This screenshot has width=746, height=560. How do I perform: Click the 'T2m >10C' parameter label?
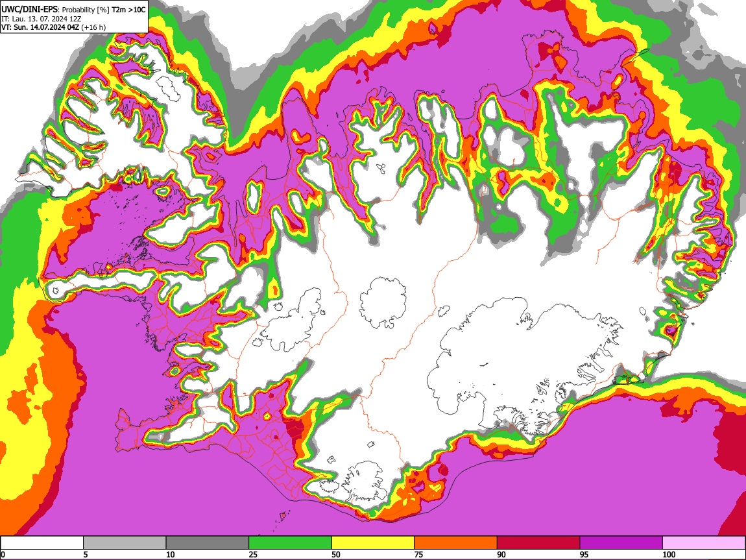click(x=128, y=10)
